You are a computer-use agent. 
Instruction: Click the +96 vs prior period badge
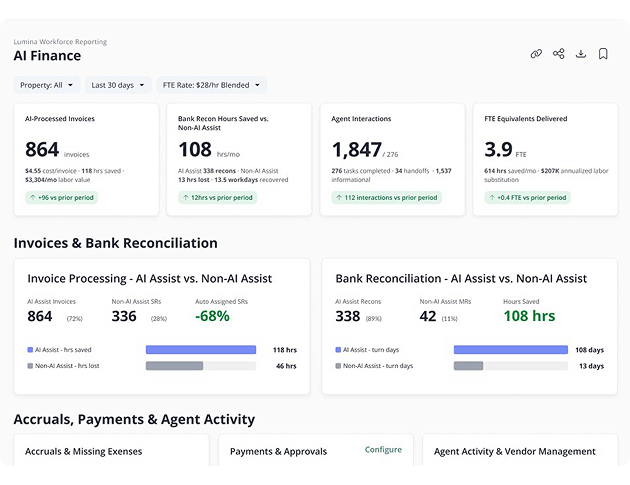[61, 197]
